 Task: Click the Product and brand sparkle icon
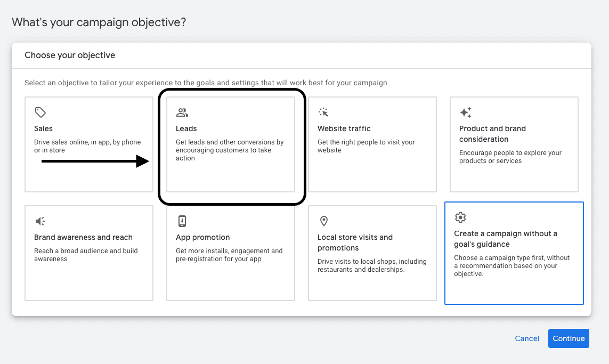[465, 112]
